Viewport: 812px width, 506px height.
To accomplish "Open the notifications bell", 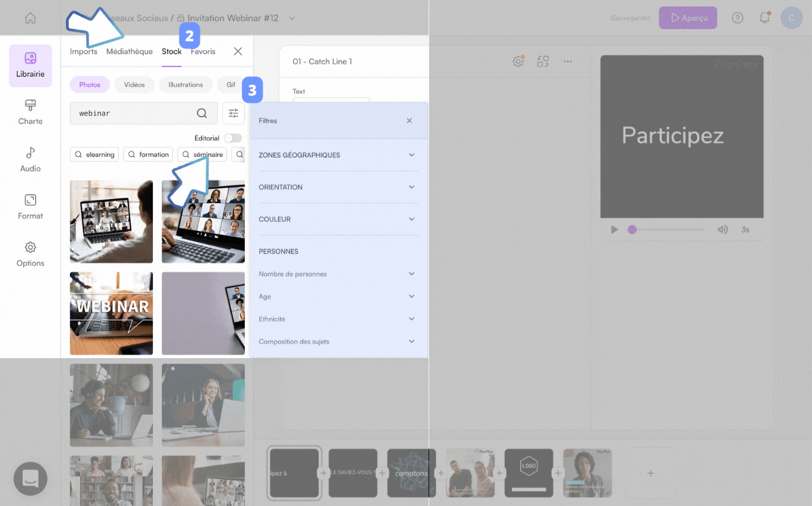I will tap(765, 18).
